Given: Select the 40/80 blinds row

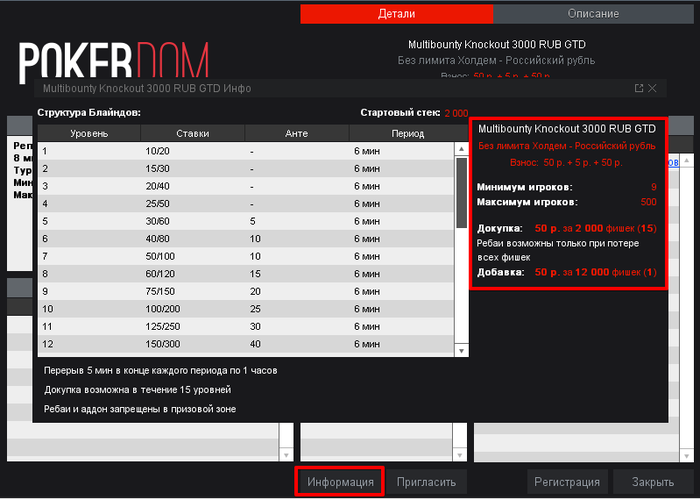Looking at the screenshot, I should point(246,239).
